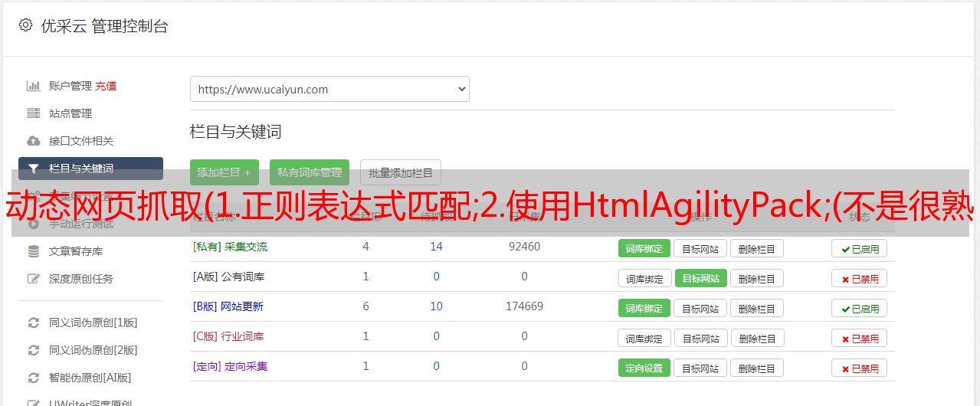Click the gear icon beside 优采云 管理控制台

click(25, 25)
